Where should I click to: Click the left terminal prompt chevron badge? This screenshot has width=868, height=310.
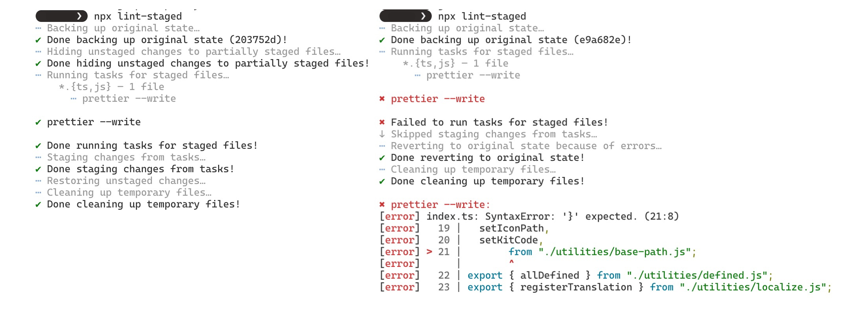pos(61,16)
